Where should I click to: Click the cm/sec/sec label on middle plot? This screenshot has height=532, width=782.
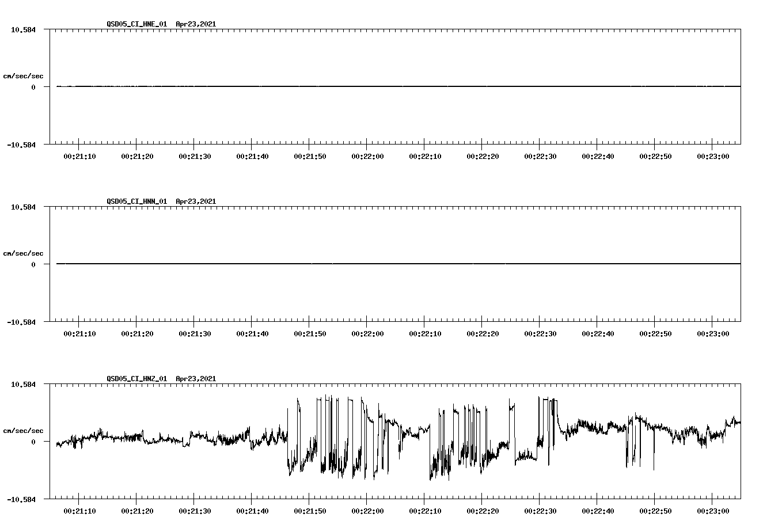coord(23,253)
